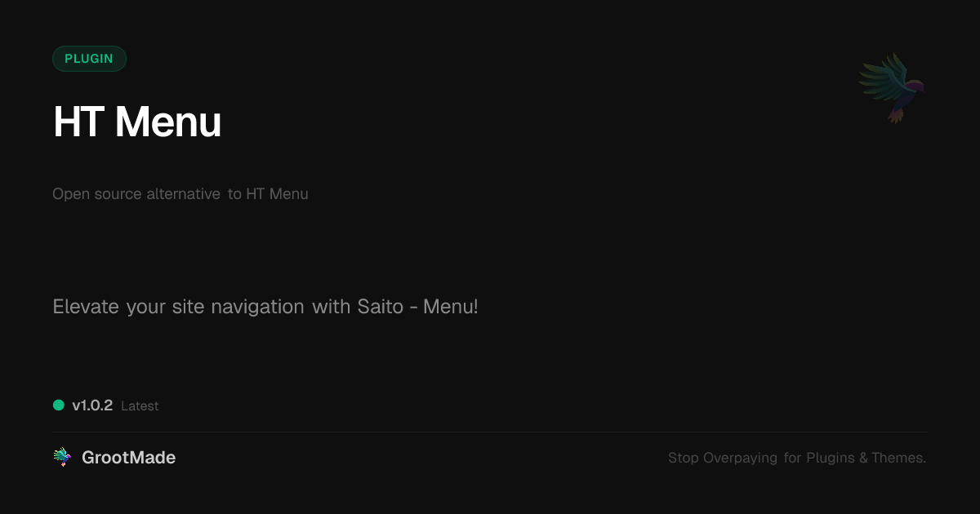
Task: Click the HT Menu main heading
Action: [x=137, y=122]
